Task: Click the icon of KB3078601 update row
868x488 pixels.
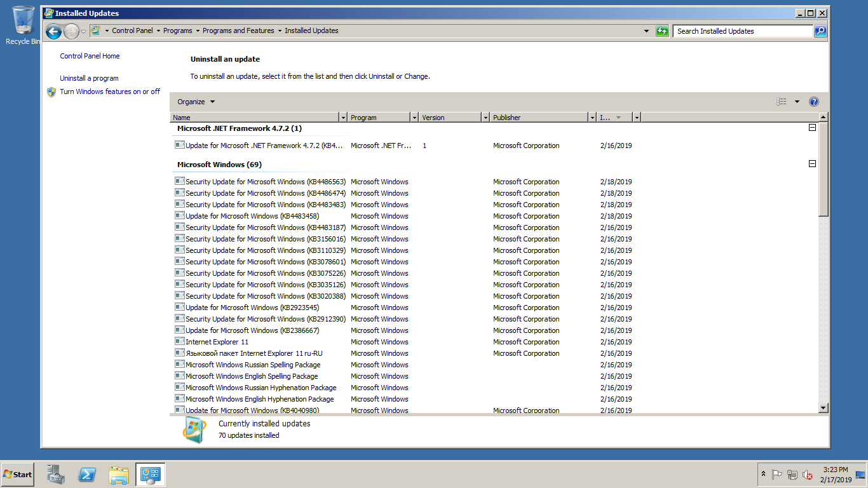Action: 179,261
